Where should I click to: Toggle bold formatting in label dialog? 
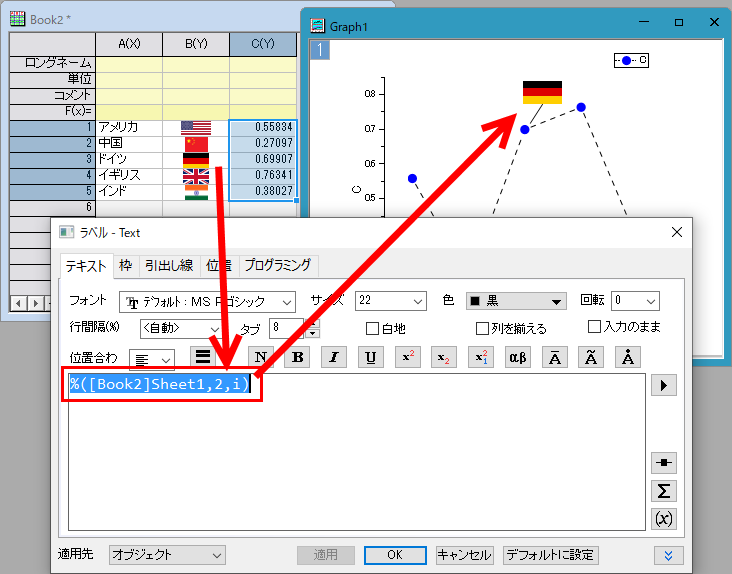297,357
